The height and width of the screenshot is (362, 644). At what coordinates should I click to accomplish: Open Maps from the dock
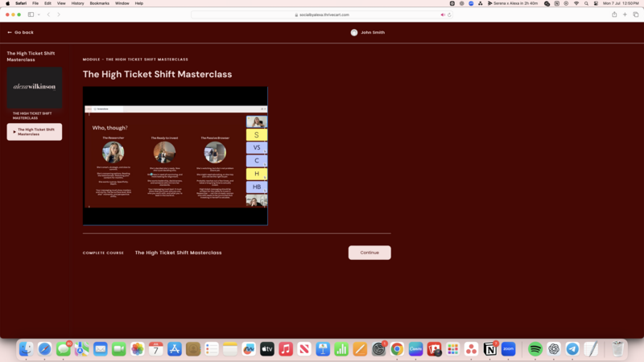tap(82, 349)
